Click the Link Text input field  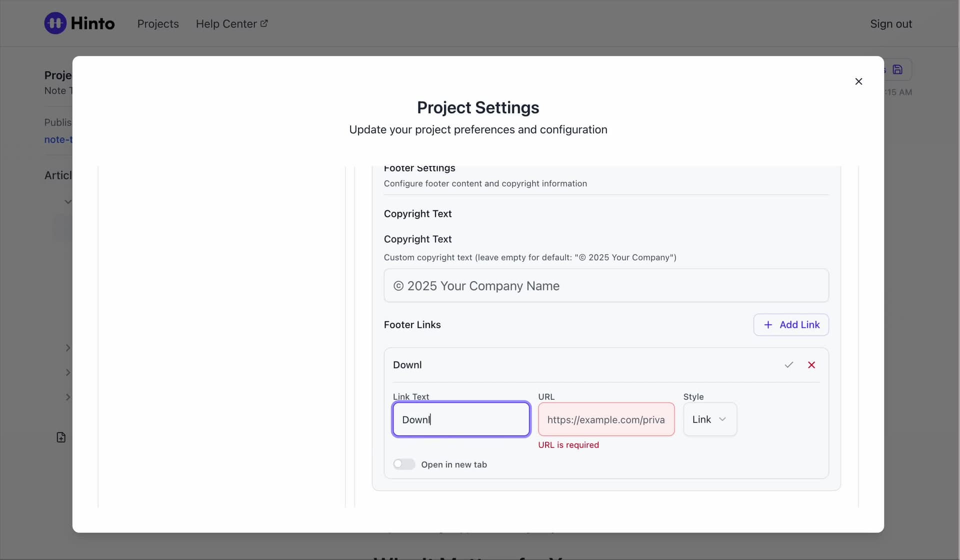(461, 419)
